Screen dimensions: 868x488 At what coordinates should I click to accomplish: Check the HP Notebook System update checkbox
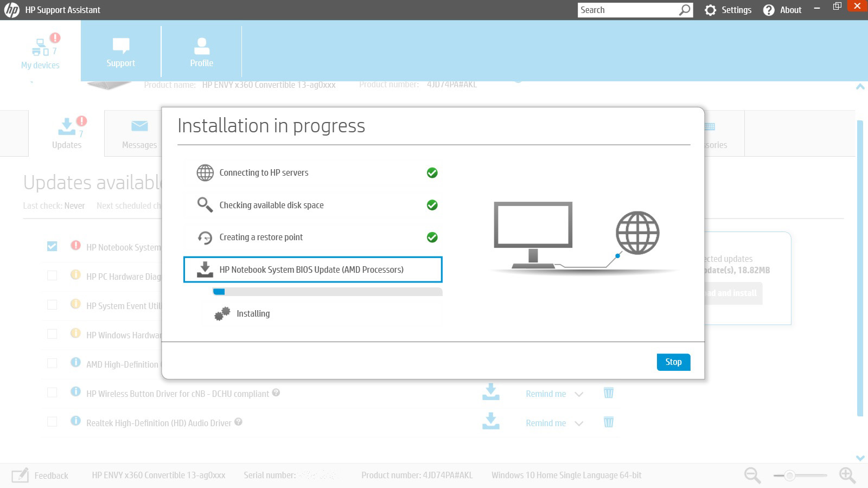(x=52, y=246)
